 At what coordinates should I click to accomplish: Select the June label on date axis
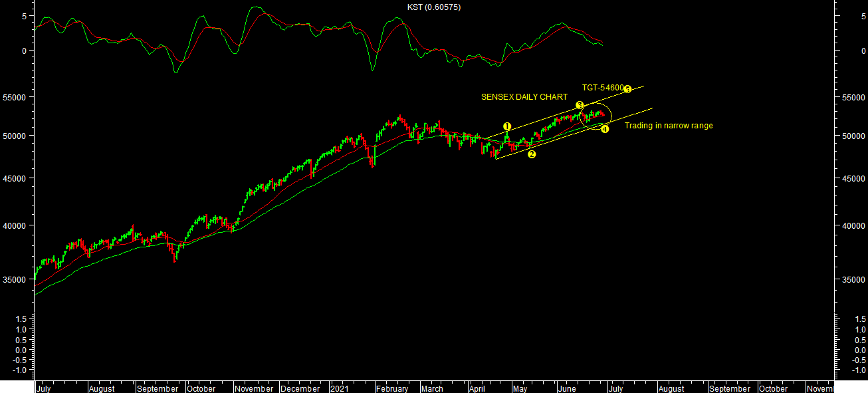click(567, 388)
